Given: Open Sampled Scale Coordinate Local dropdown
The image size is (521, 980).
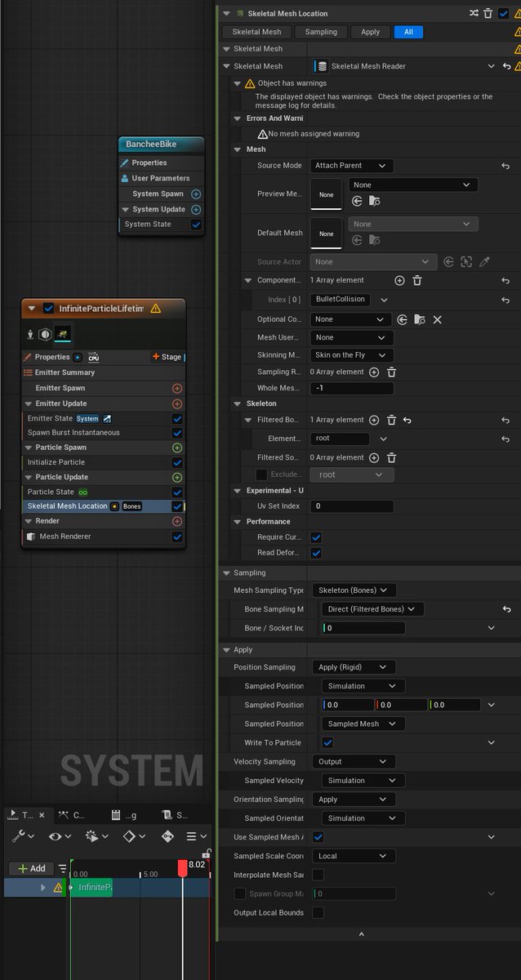Looking at the screenshot, I should [354, 856].
